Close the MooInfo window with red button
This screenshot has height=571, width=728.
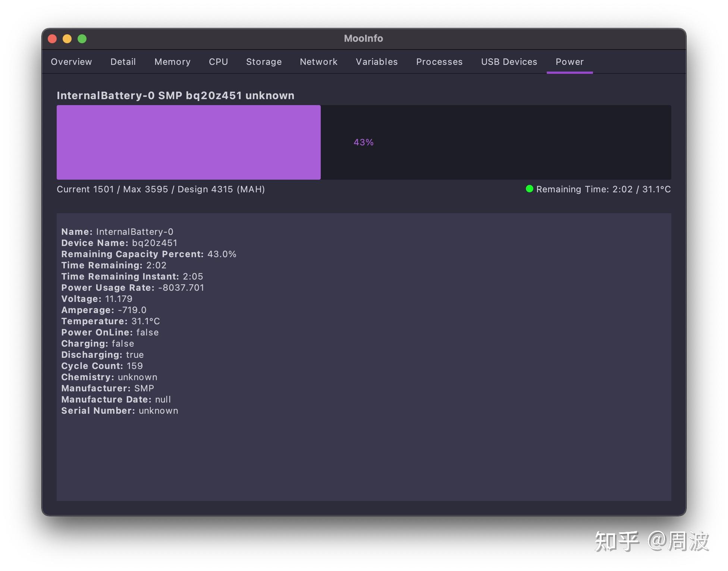53,39
